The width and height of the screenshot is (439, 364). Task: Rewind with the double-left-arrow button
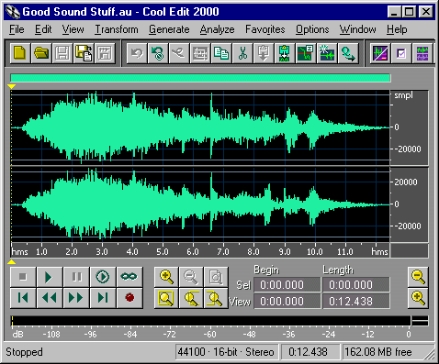pyautogui.click(x=49, y=298)
